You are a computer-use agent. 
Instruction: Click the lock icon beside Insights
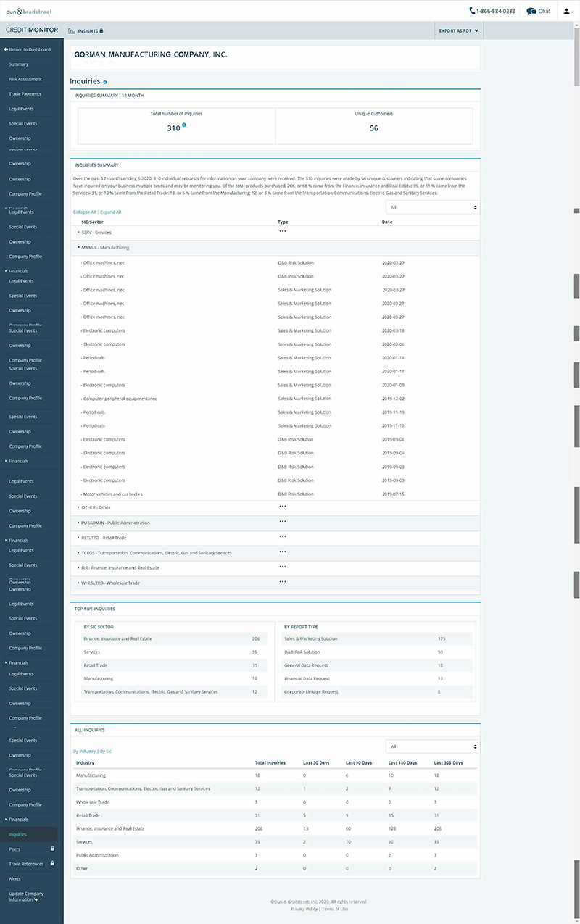(x=101, y=31)
